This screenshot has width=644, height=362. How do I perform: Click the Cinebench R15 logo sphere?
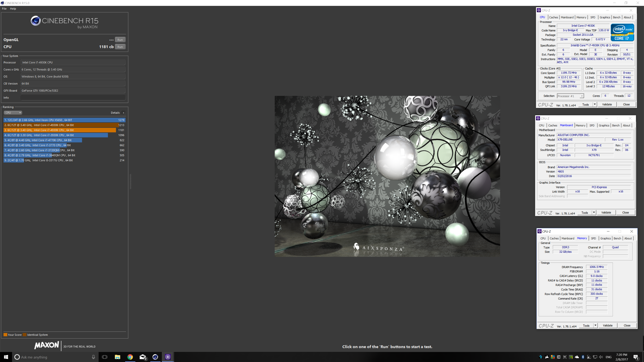(35, 21)
